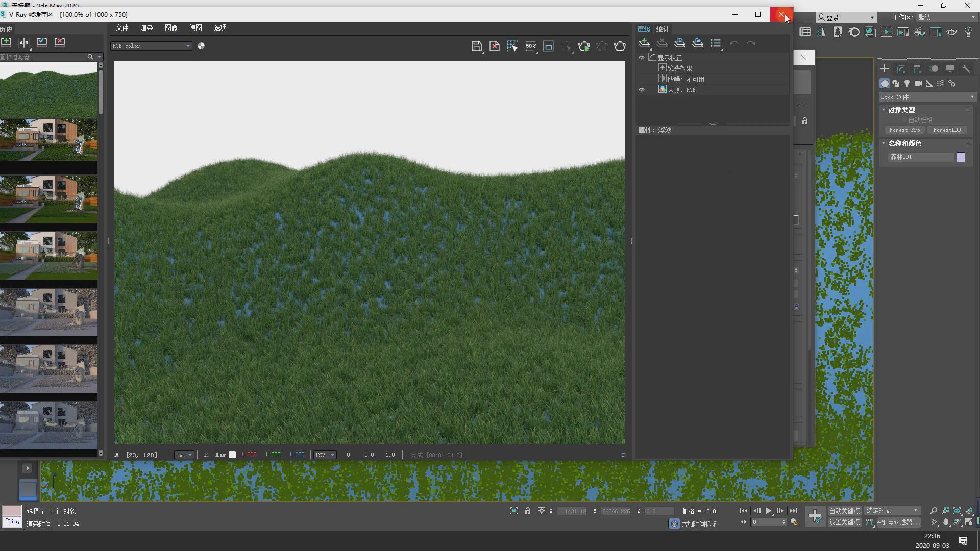Screen dimensions: 980x551
Task: Toggle the Raw color values box
Action: (232, 455)
